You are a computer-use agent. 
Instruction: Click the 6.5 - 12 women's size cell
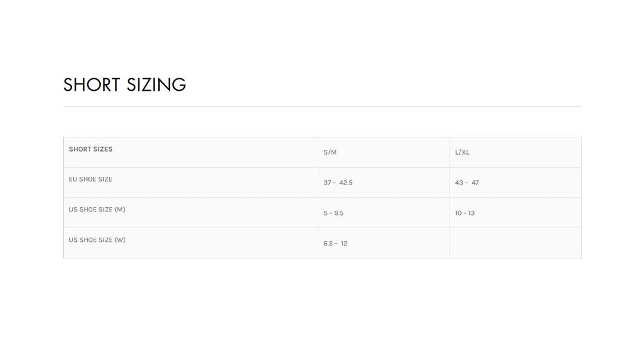click(x=336, y=244)
